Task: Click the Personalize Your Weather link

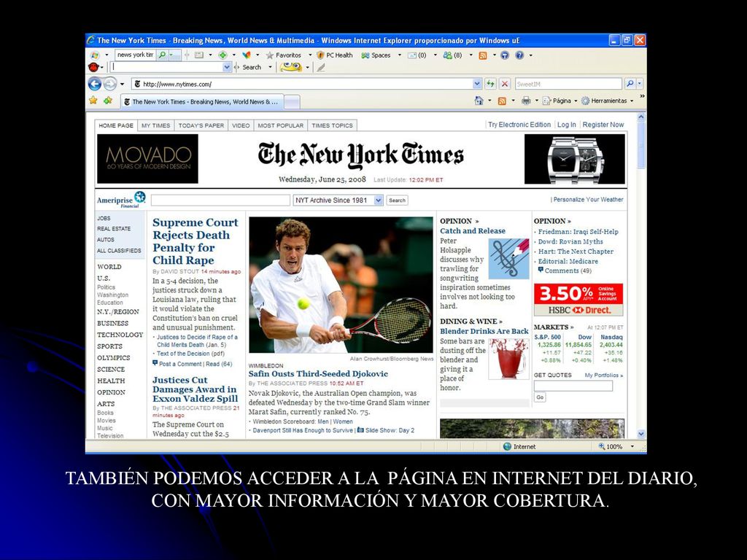Action: coord(588,200)
